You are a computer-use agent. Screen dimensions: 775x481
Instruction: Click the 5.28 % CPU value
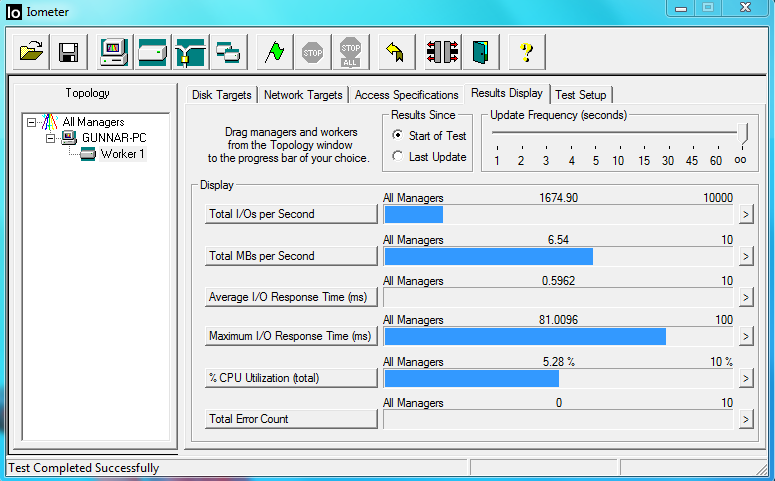tap(559, 362)
